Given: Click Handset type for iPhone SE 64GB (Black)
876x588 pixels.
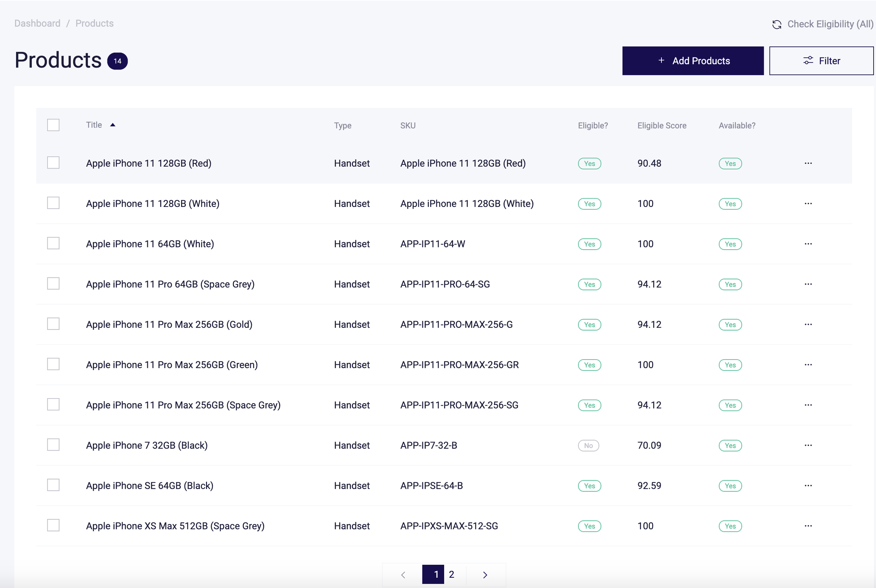Looking at the screenshot, I should [x=352, y=486].
